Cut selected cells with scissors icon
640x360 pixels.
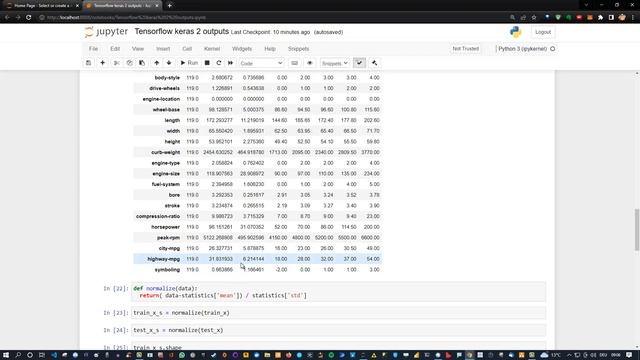click(117, 63)
